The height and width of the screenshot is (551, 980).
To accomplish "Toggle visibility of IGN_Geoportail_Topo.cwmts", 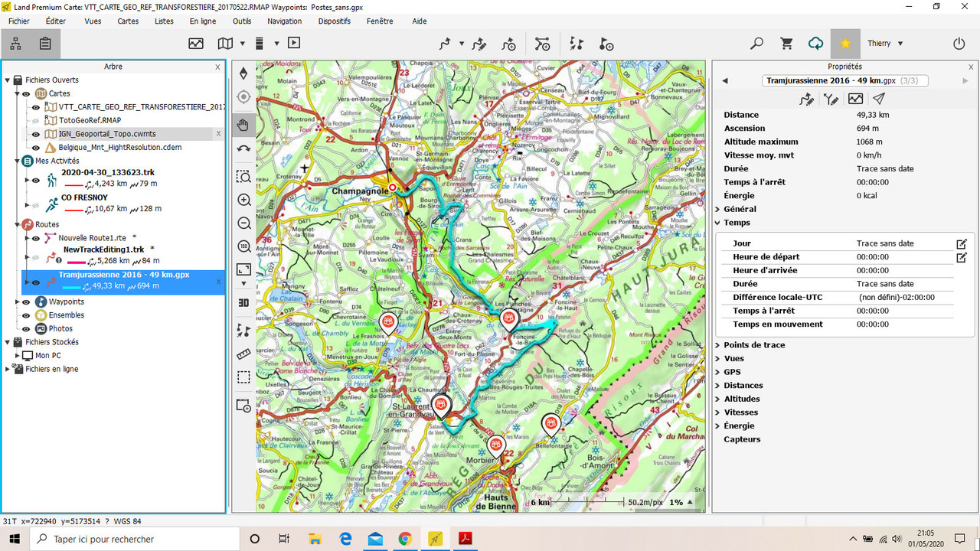I will [35, 134].
